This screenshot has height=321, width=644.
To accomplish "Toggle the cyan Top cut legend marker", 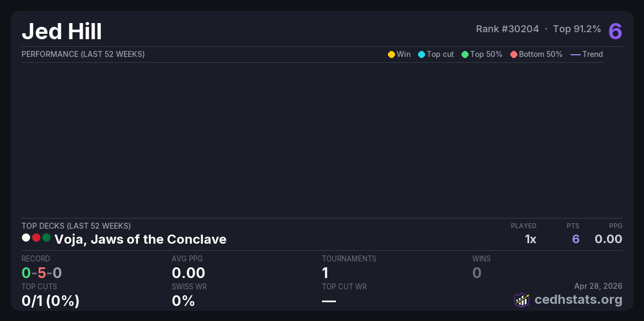I will point(421,54).
